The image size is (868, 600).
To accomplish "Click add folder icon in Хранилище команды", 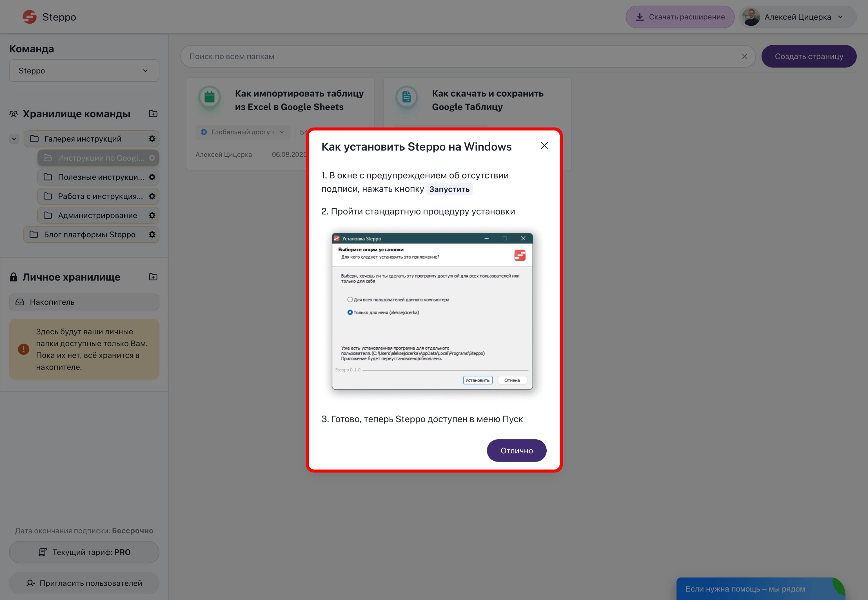I will click(x=153, y=113).
